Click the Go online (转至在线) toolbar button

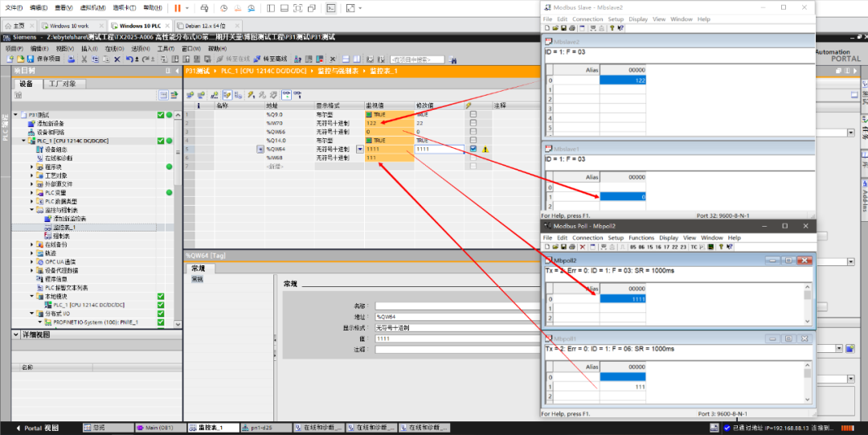(x=232, y=59)
